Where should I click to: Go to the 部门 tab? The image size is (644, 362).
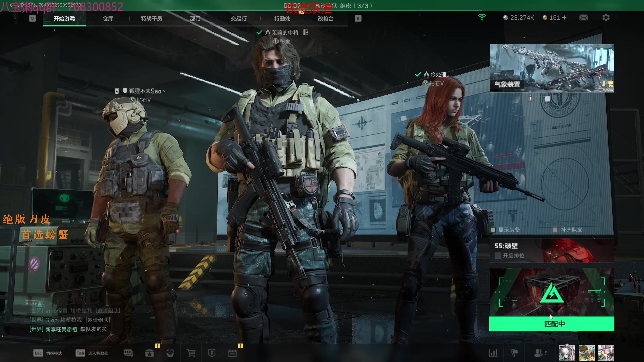click(195, 19)
